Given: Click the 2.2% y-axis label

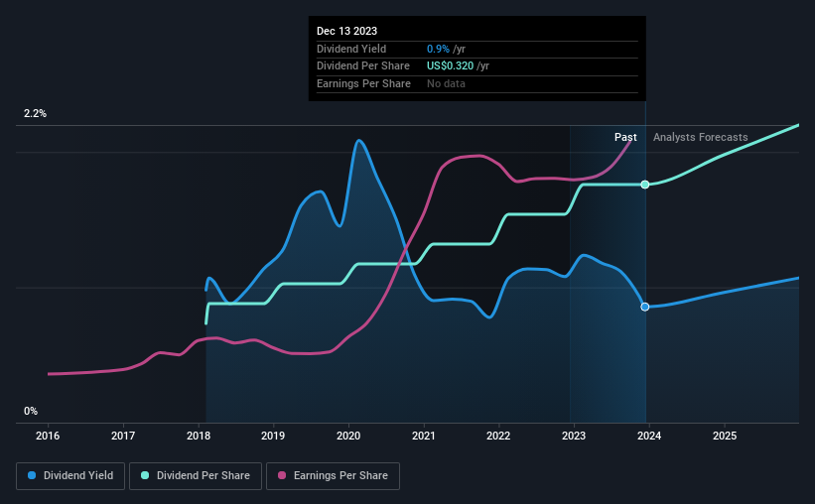Looking at the screenshot, I should (35, 113).
